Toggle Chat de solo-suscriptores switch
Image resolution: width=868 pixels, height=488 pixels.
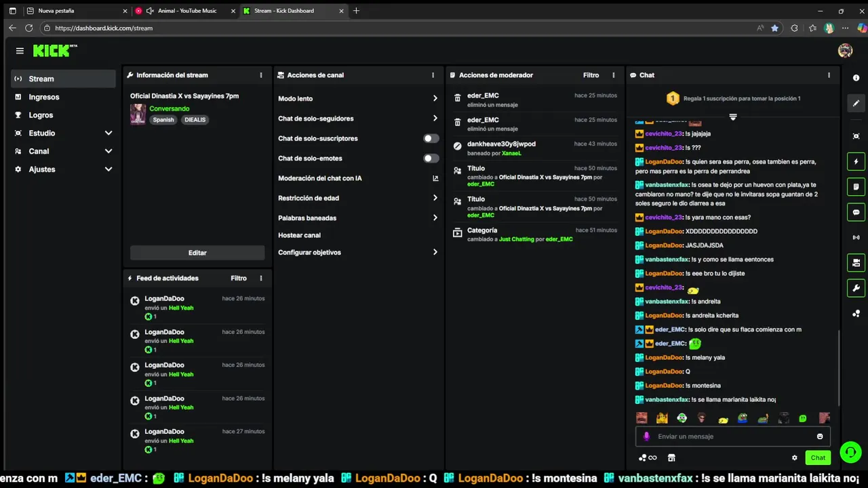tap(431, 138)
